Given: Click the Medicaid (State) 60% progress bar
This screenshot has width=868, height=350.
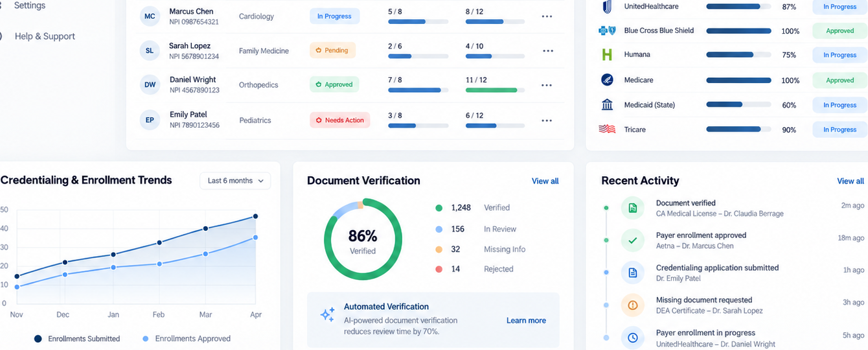Looking at the screenshot, I should coord(738,104).
